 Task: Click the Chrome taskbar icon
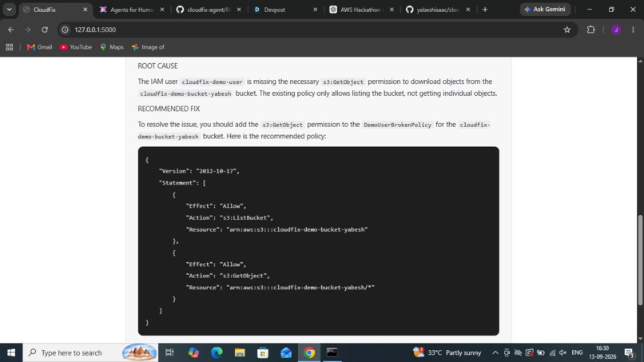309,352
